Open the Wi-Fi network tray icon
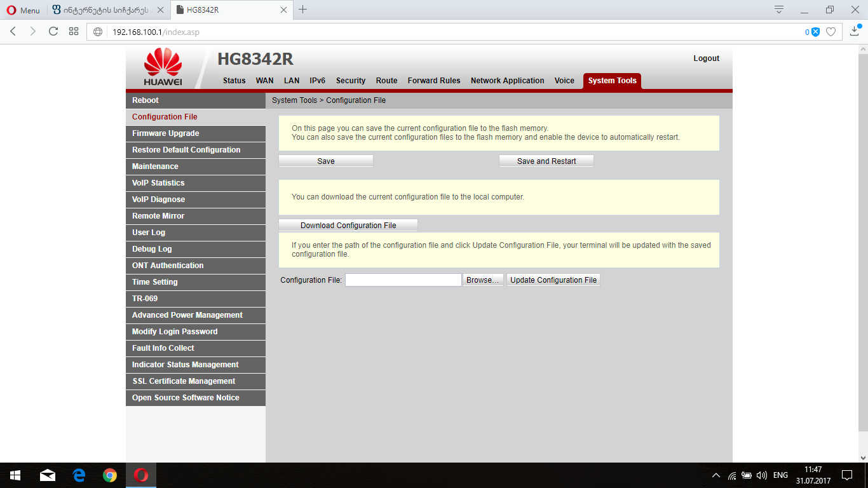868x488 pixels. (732, 475)
